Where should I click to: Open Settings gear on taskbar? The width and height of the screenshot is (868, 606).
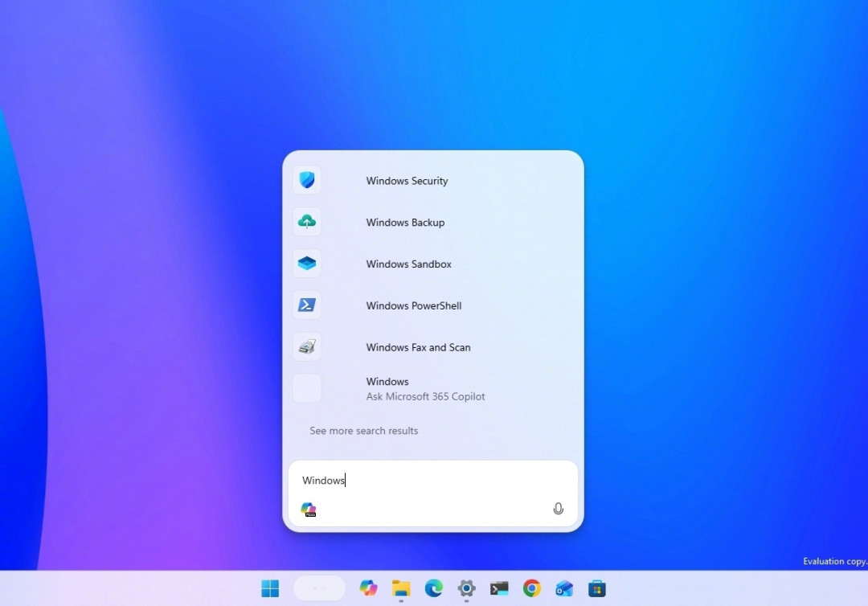(x=466, y=588)
